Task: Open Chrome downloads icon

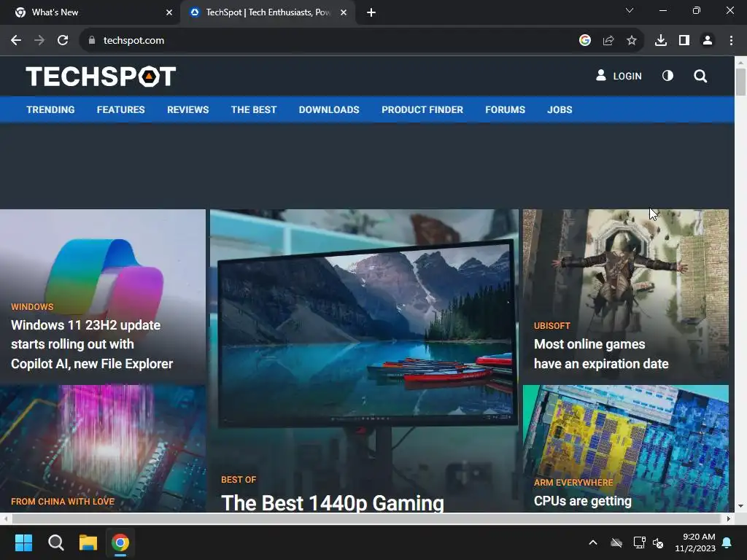Action: (660, 41)
